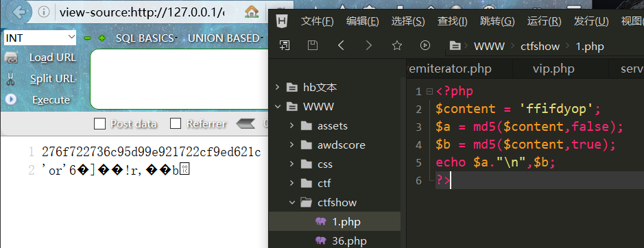644x248 pixels.
Task: Click the Load URL button
Action: point(53,58)
